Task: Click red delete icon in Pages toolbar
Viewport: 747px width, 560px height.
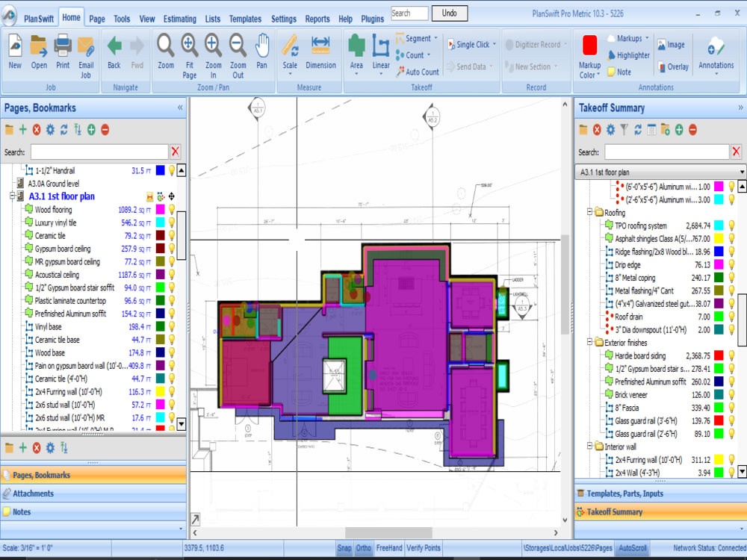Action: tap(37, 129)
